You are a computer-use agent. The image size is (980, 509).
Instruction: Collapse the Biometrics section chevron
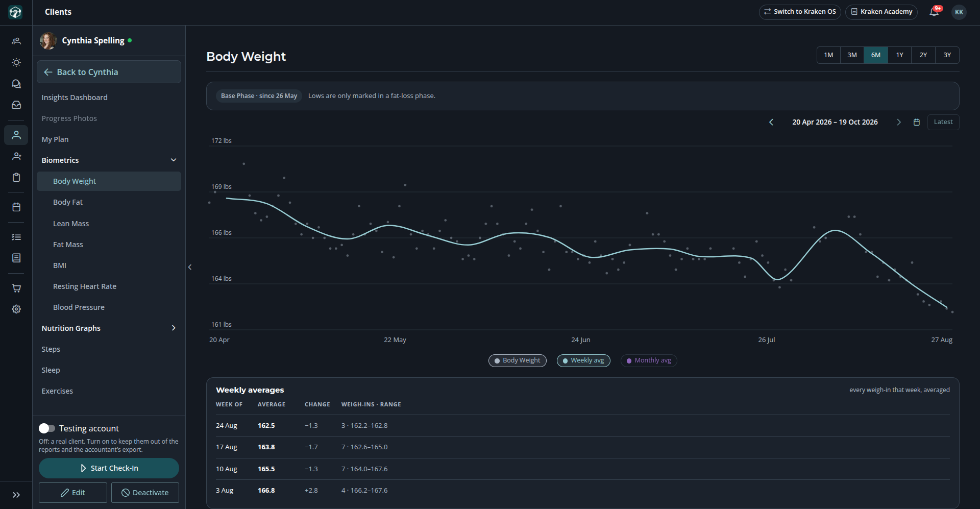(x=174, y=160)
